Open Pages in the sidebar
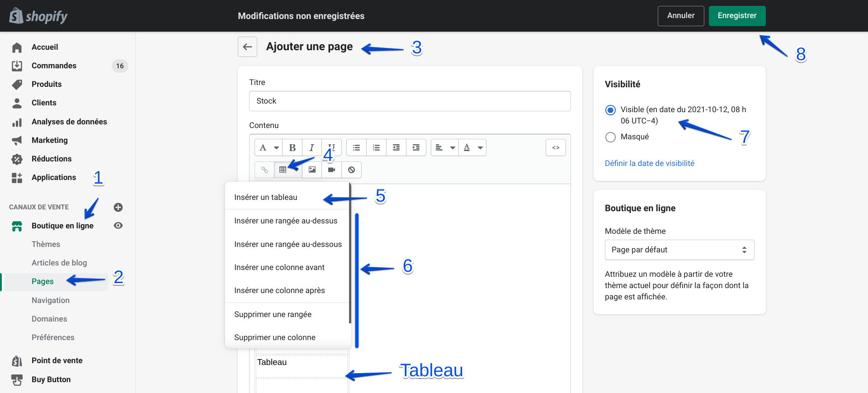This screenshot has width=868, height=393. [42, 281]
